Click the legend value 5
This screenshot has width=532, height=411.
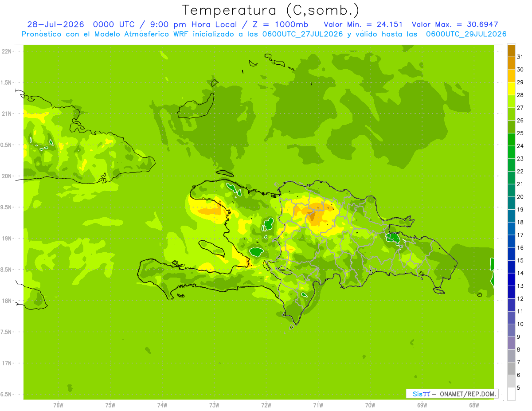coord(519,388)
